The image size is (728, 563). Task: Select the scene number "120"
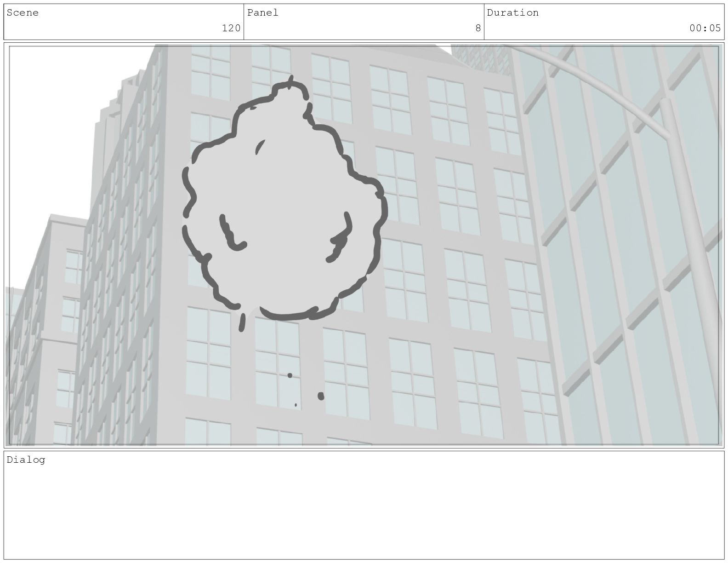[231, 28]
